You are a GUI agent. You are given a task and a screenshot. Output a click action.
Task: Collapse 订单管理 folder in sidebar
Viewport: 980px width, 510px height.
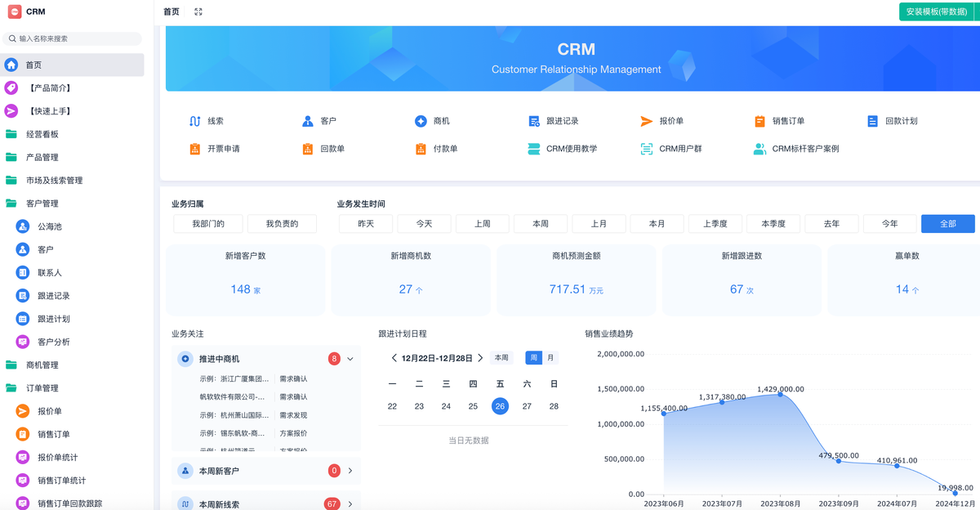click(73, 388)
